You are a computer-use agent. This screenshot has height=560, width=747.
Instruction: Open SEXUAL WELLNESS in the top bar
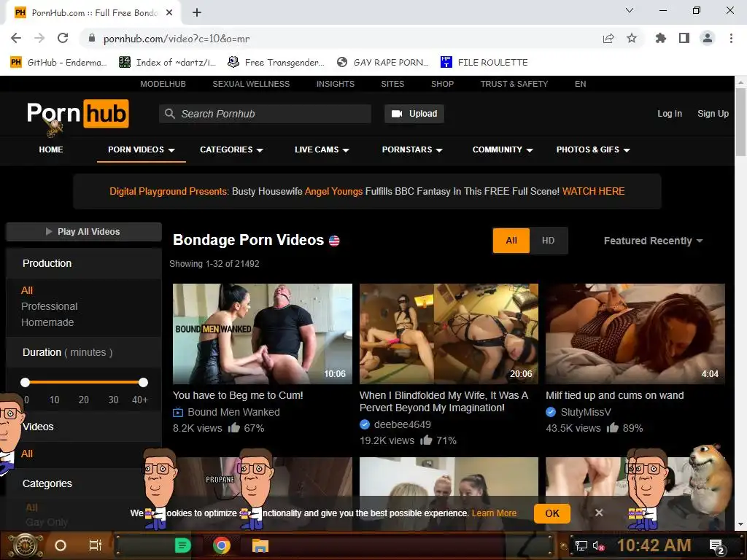pos(251,84)
